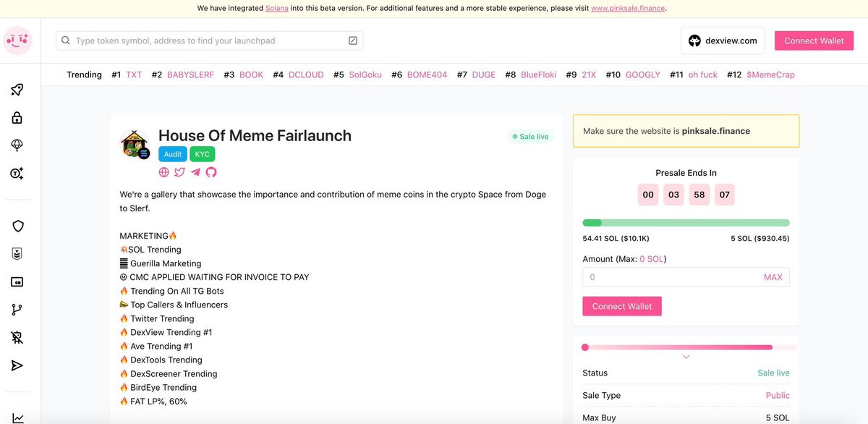Open trending token DUGE

point(484,75)
